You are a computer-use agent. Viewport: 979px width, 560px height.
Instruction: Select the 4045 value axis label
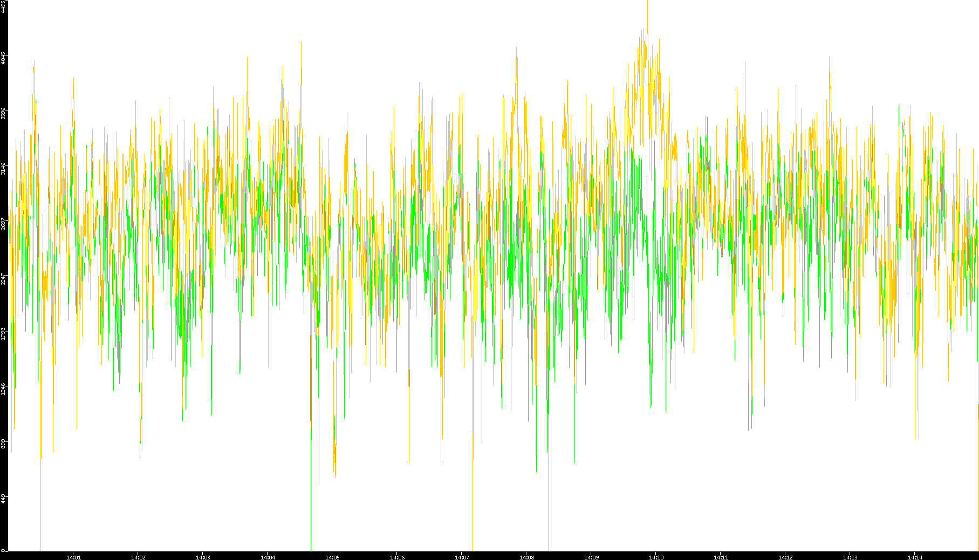(3, 58)
